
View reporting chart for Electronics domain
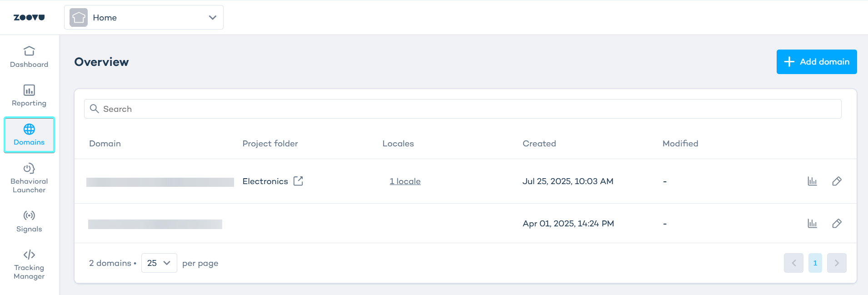coord(812,181)
